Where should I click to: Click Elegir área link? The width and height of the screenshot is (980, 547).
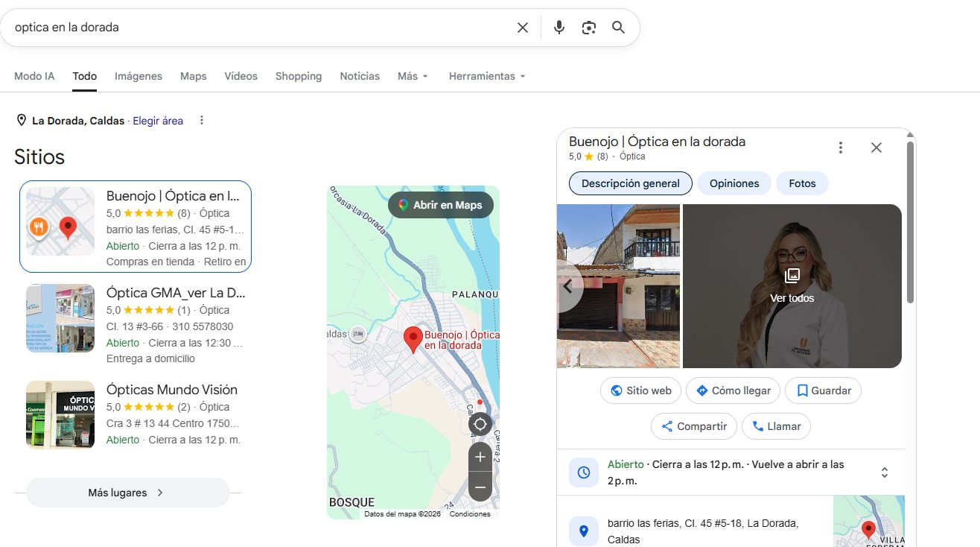coord(158,121)
